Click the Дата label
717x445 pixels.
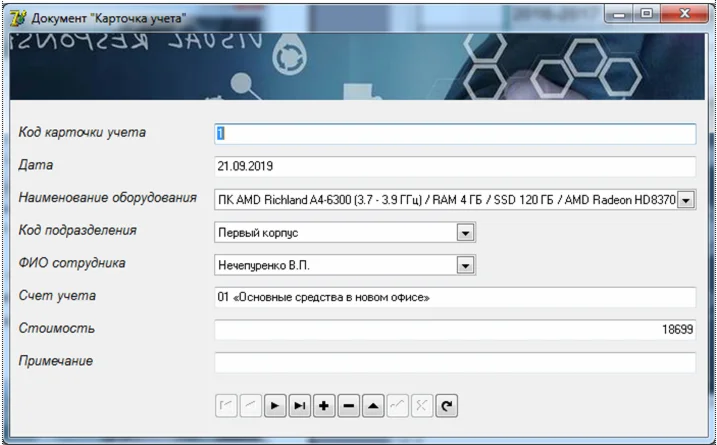[36, 165]
